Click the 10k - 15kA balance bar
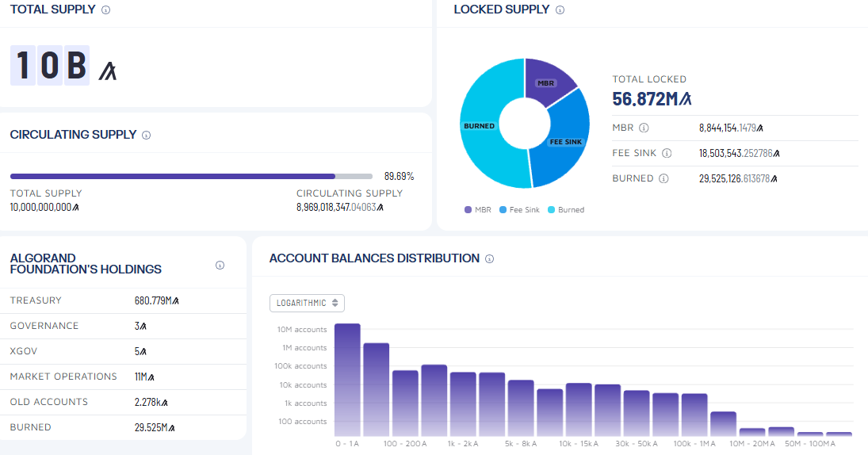Image resolution: width=868 pixels, height=455 pixels. [x=579, y=410]
